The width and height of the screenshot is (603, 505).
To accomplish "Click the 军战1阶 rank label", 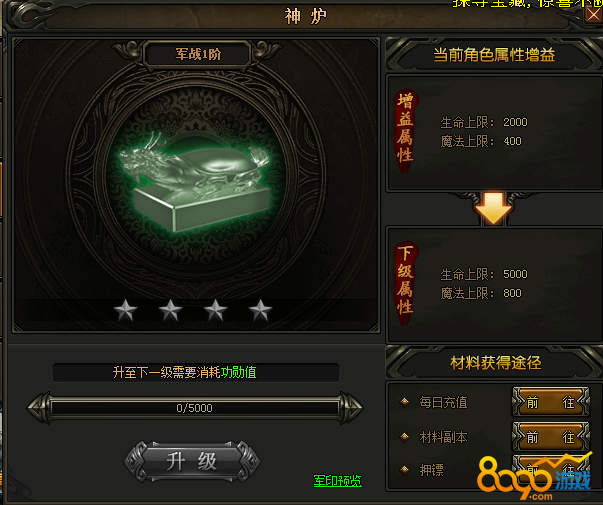I will click(198, 54).
